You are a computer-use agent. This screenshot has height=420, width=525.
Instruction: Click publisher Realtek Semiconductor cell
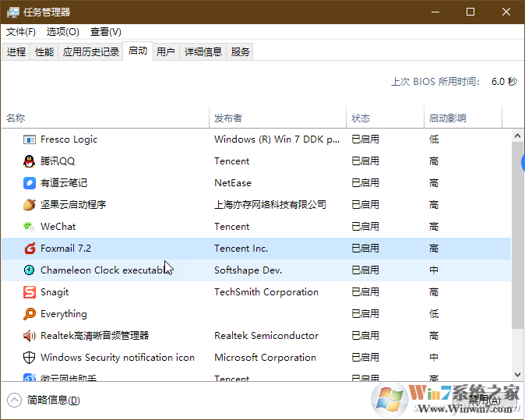click(x=266, y=336)
